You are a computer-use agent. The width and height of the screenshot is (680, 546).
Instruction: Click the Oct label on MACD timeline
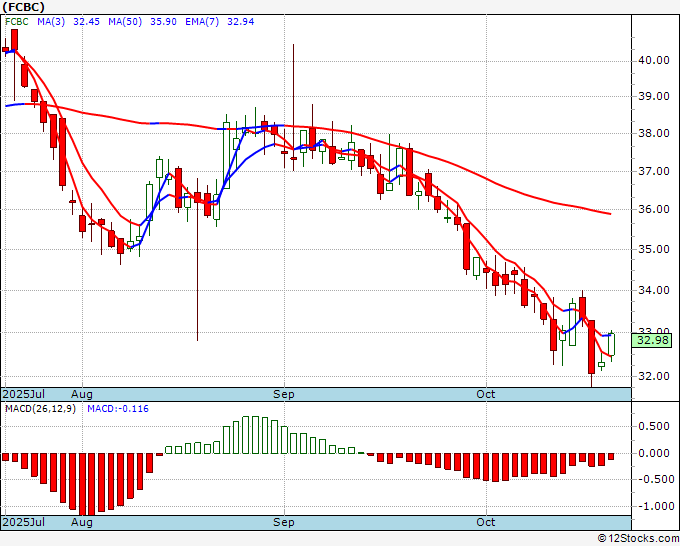[486, 522]
